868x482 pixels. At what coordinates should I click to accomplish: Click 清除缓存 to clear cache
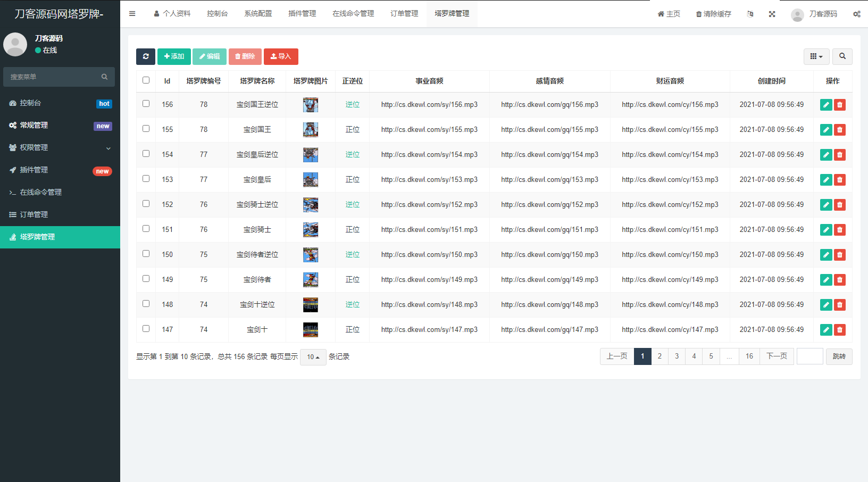(713, 14)
